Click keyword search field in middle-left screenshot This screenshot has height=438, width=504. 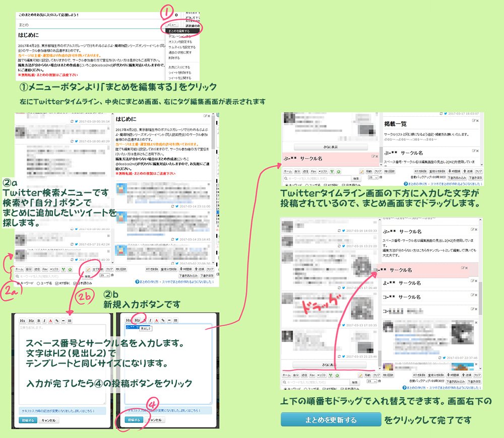[x=48, y=276]
